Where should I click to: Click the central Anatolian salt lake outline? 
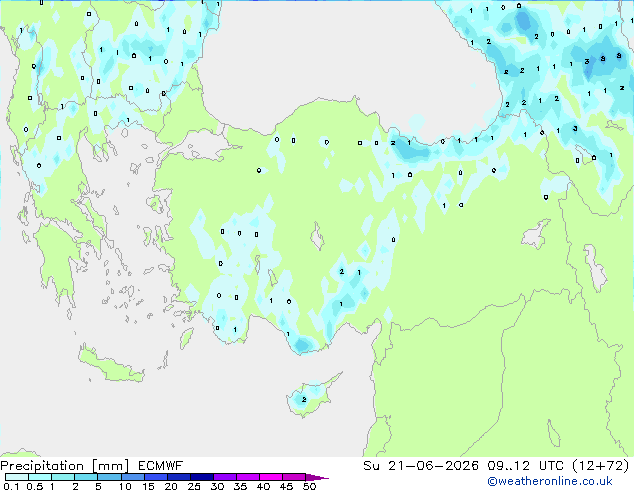pos(317,237)
